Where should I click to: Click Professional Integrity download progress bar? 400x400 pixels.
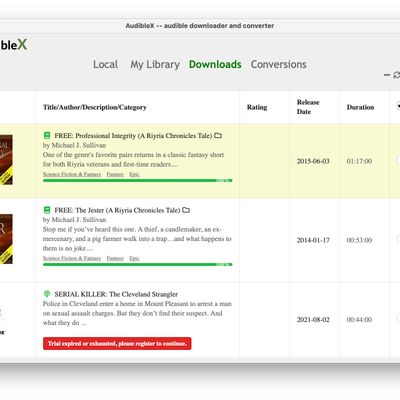[138, 180]
